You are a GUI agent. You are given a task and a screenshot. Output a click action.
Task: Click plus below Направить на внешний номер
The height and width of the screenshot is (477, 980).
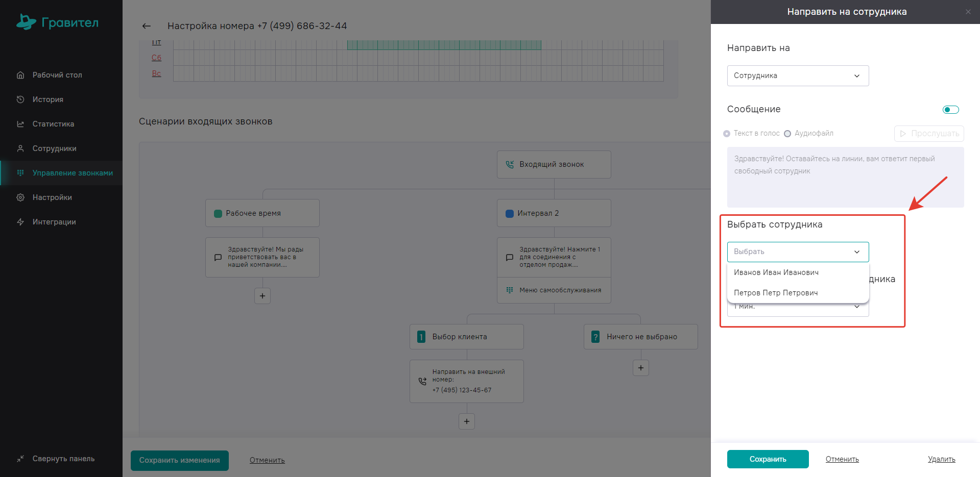[467, 421]
